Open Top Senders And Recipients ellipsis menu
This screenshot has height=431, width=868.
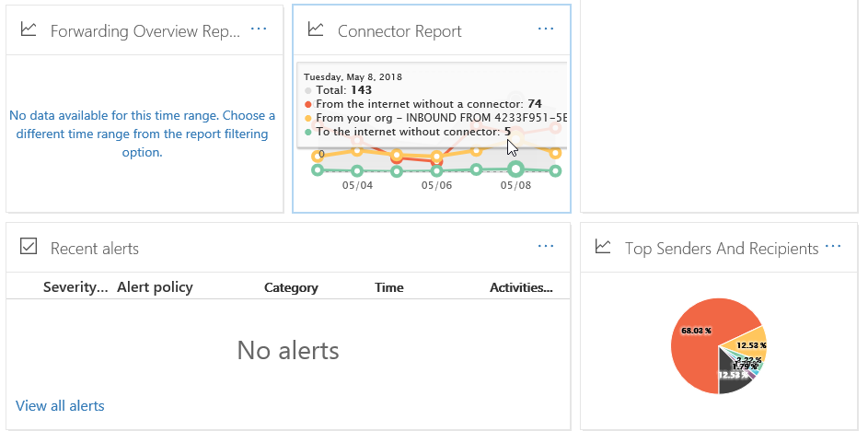click(833, 247)
